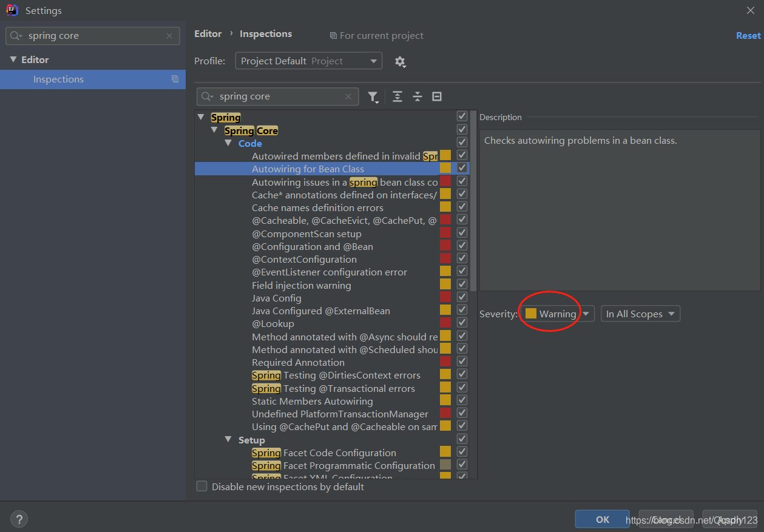Click the For current project icon
This screenshot has width=764, height=532.
pyautogui.click(x=333, y=36)
